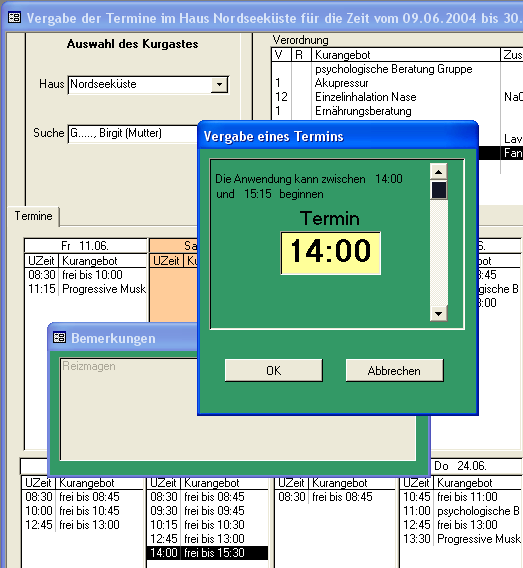The image size is (523, 568).
Task: Select '08:30 frei bis 10:00' on Friday 11.06.
Action: pos(85,275)
